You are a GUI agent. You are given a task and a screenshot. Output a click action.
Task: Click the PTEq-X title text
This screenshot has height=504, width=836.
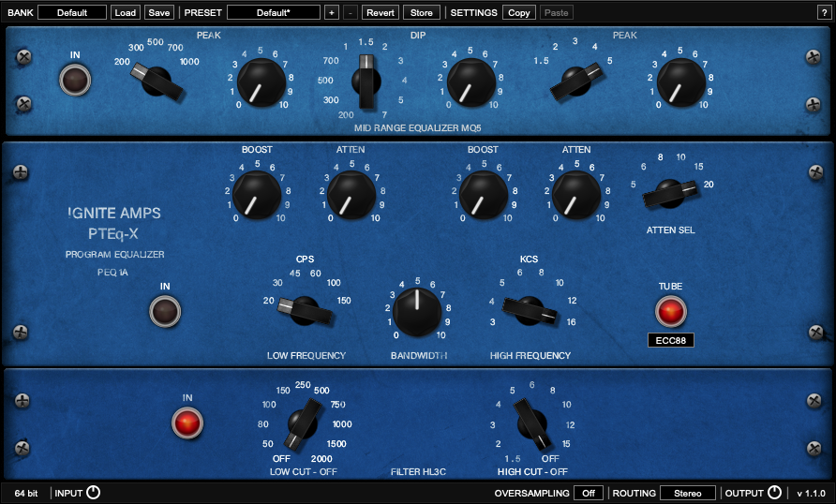tap(113, 233)
